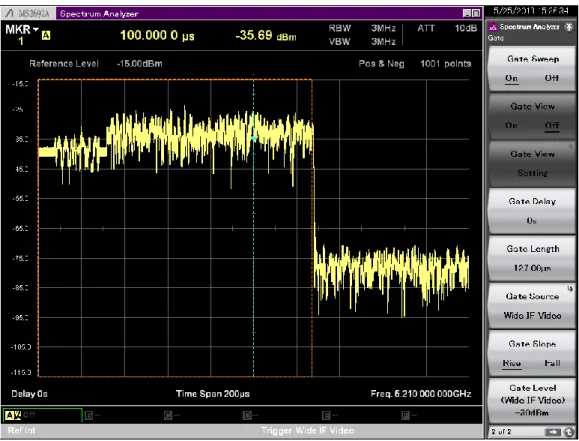Click the Spectrum Analyzer title bar tab

(99, 14)
